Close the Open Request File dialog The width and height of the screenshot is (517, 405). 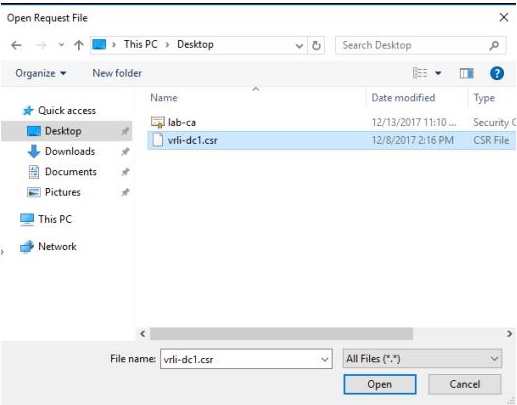504,17
